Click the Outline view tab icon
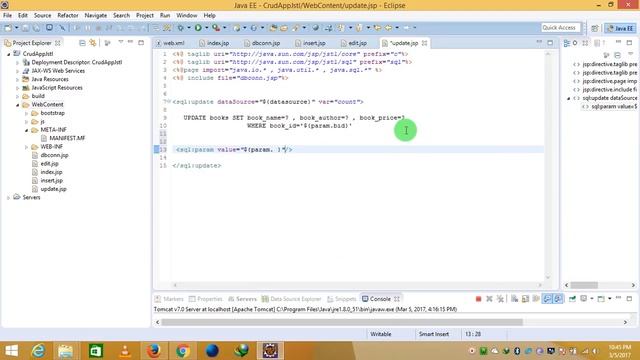640x360 pixels. coord(567,43)
